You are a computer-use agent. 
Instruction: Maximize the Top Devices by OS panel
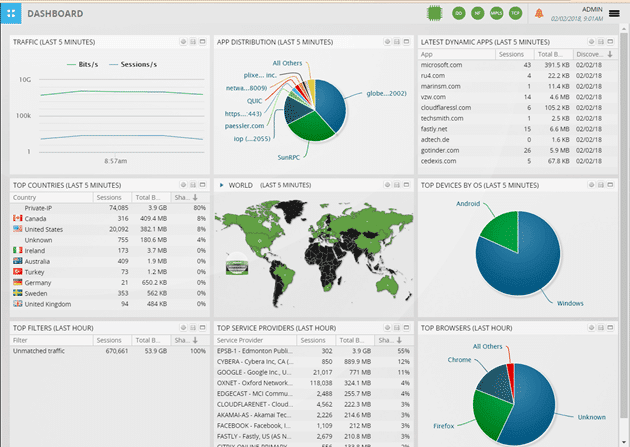(610, 185)
